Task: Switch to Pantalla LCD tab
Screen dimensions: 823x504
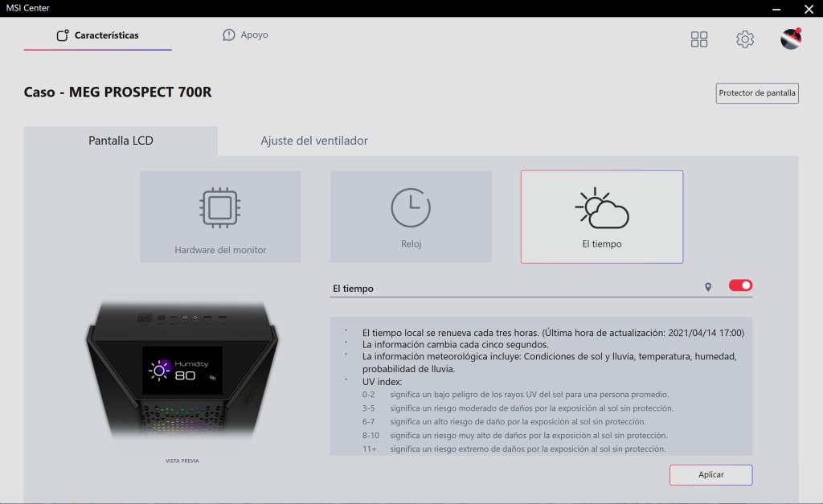Action: tap(121, 141)
